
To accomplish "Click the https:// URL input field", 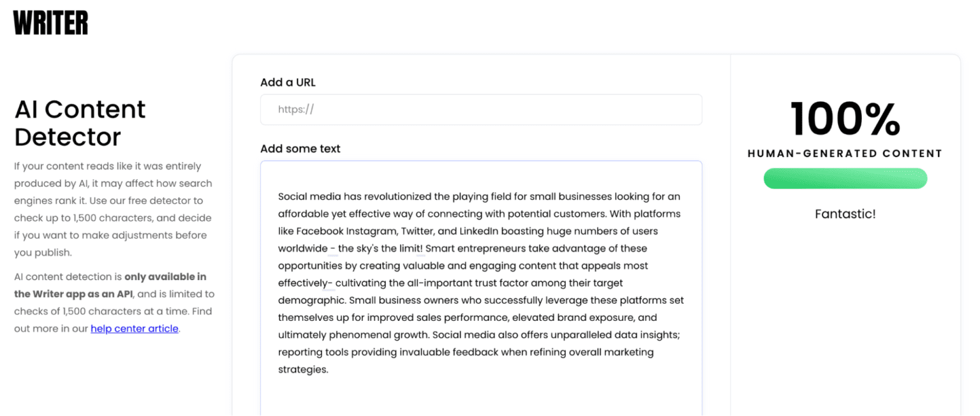I will pyautogui.click(x=481, y=109).
